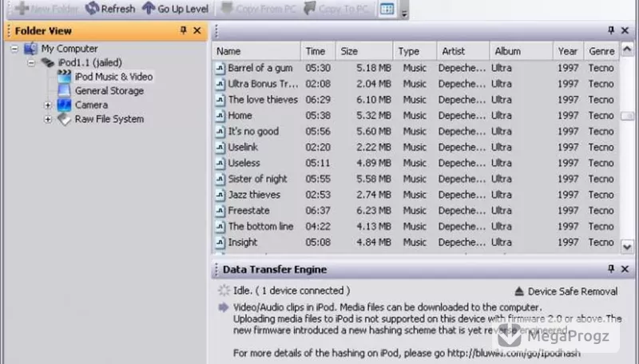Image resolution: width=639 pixels, height=364 pixels.
Task: Pin the file list panel
Action: pos(611,30)
